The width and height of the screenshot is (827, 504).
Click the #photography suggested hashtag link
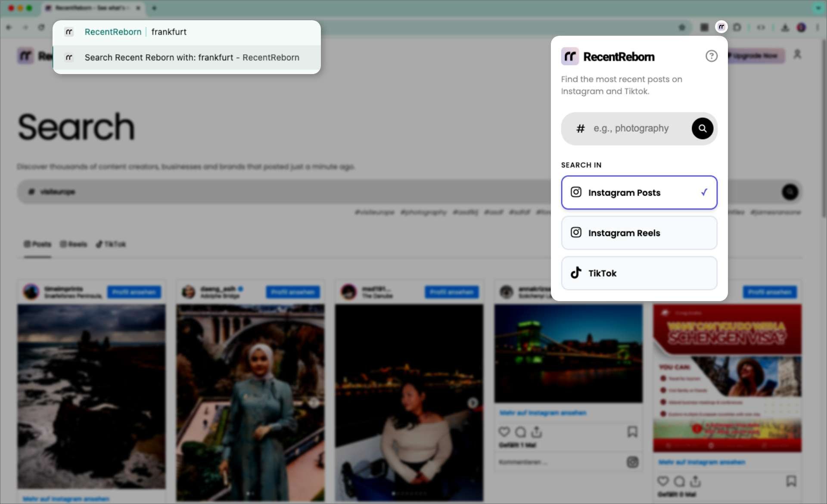tap(423, 212)
